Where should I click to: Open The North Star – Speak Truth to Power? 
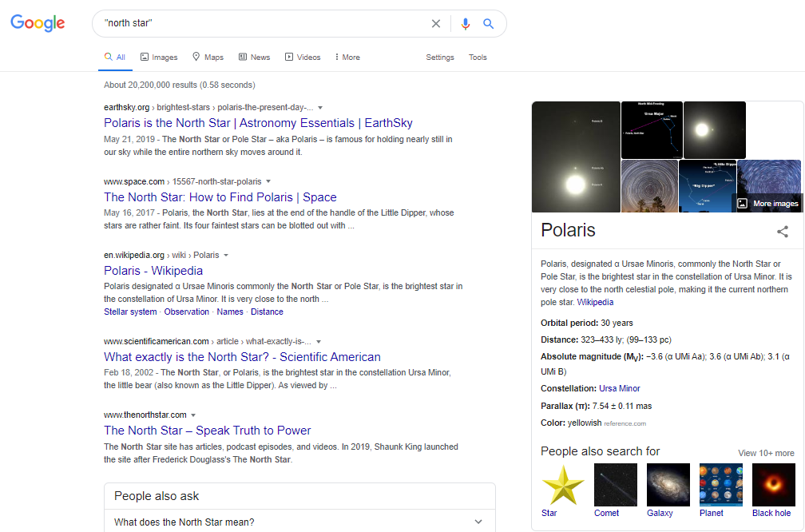coord(208,431)
